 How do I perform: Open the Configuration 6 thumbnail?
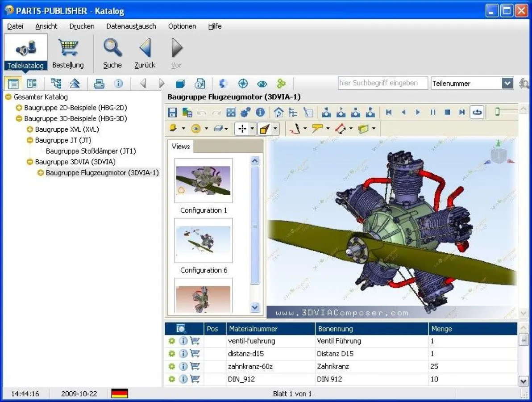[x=204, y=240]
